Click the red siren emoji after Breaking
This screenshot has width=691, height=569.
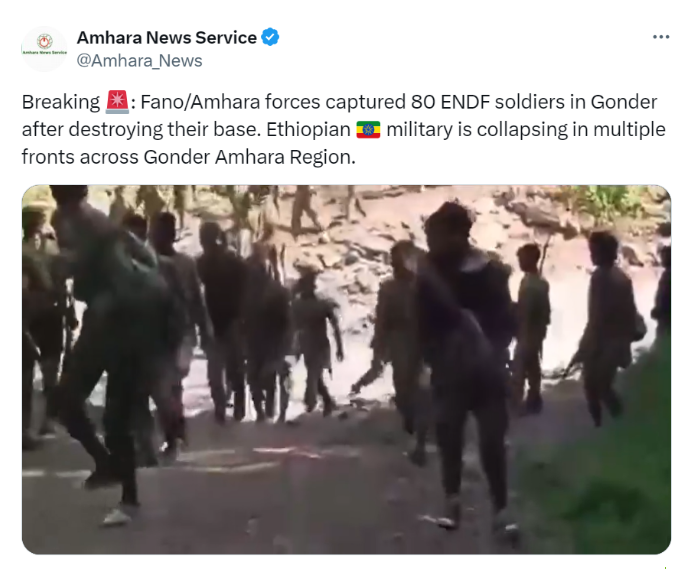(118, 102)
